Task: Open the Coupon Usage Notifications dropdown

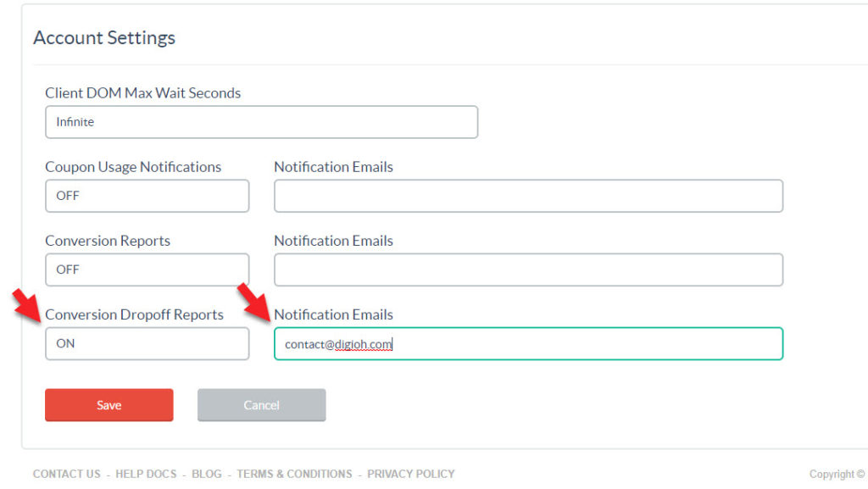Action: tap(147, 196)
